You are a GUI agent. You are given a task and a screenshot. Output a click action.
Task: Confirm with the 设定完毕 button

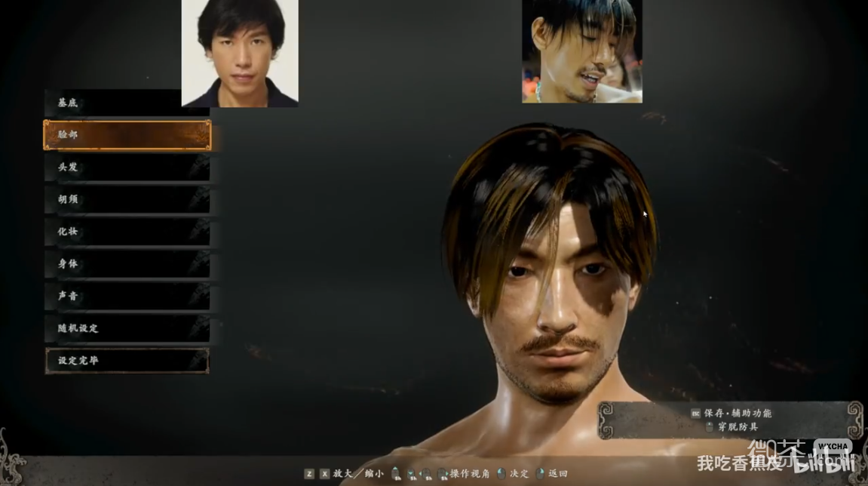pyautogui.click(x=127, y=361)
